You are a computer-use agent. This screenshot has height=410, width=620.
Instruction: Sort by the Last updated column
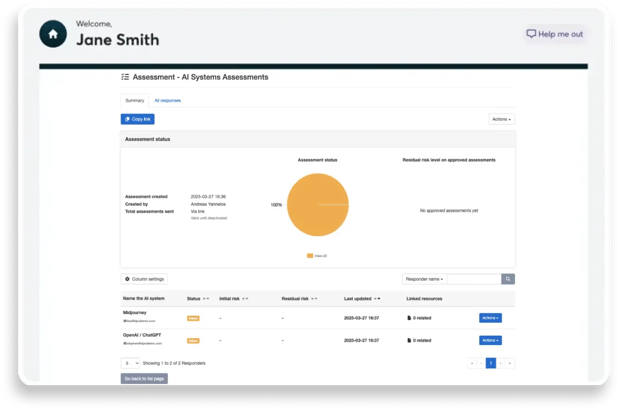pos(362,299)
